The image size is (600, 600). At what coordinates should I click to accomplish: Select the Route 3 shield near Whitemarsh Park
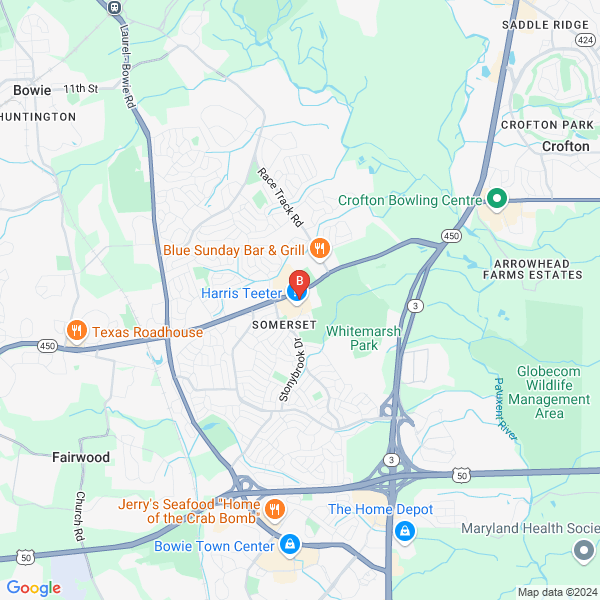[415, 306]
